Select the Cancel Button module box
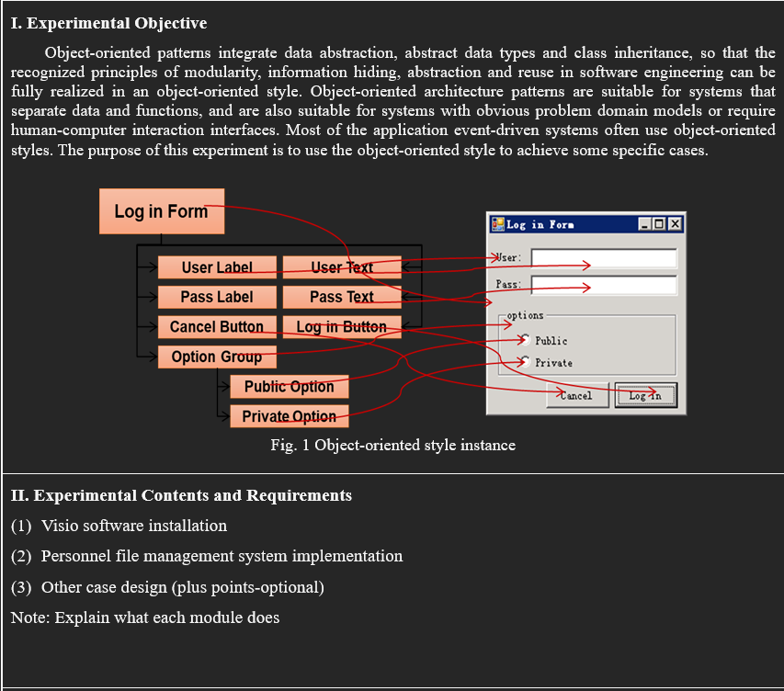This screenshot has height=691, width=784. pyautogui.click(x=217, y=327)
